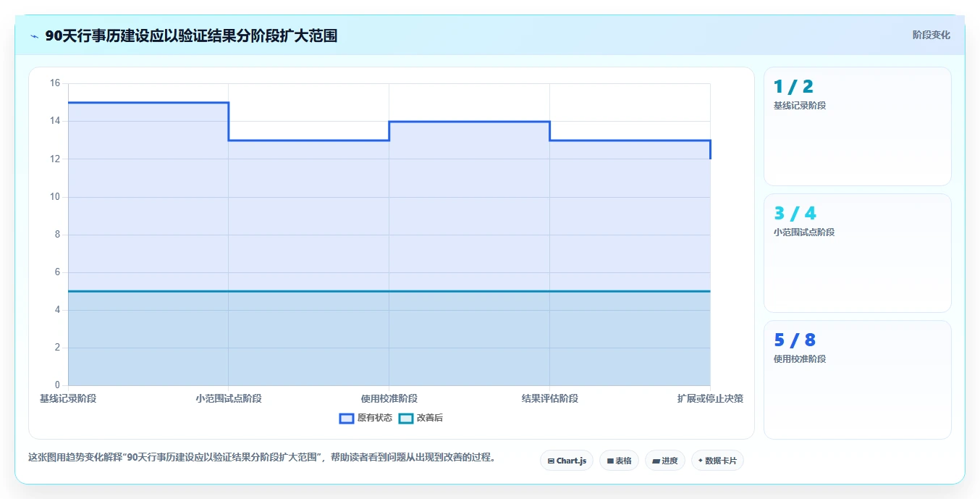Click the star icon in 数据卡片 tag
This screenshot has height=499, width=980.
tap(700, 461)
